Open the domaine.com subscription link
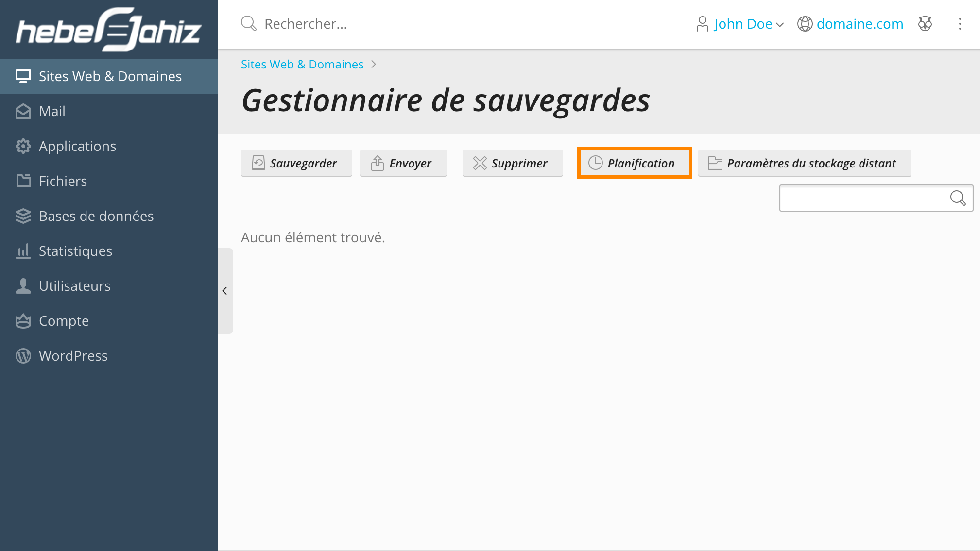 860,24
